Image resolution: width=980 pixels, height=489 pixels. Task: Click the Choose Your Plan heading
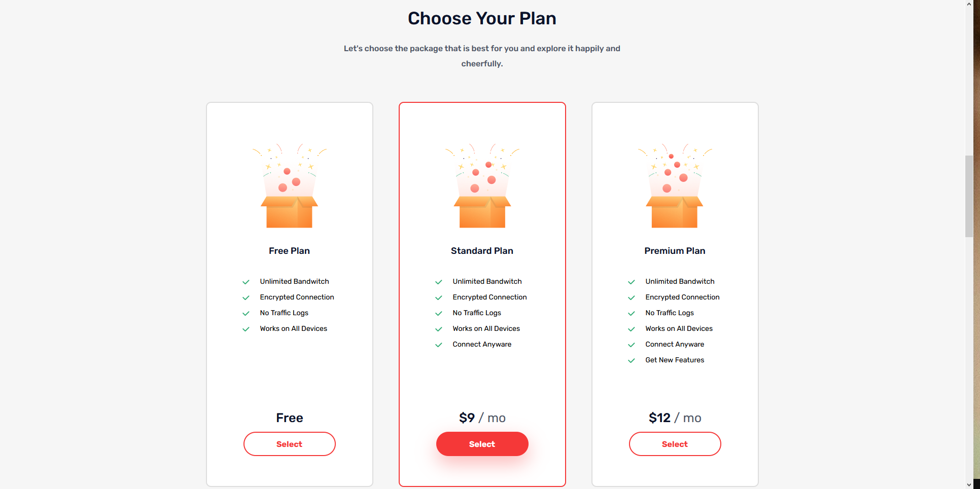click(x=482, y=19)
